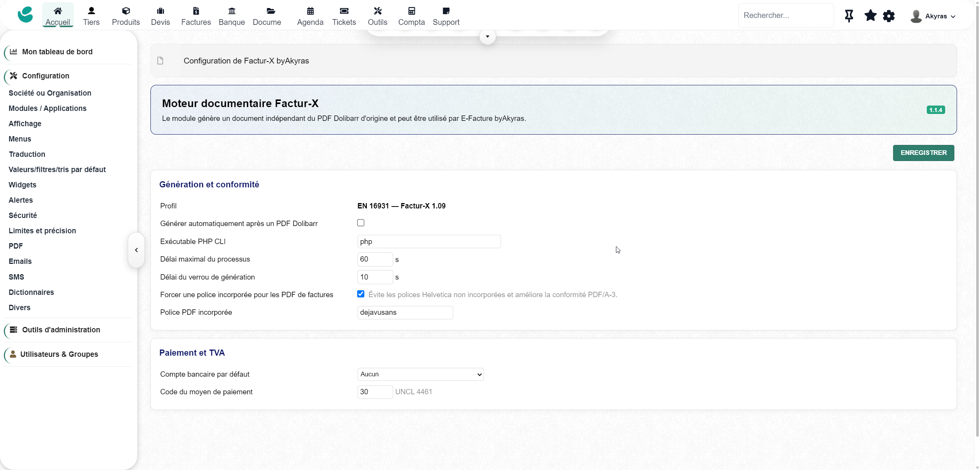
Task: Open the Tickets module icon
Action: click(x=344, y=11)
